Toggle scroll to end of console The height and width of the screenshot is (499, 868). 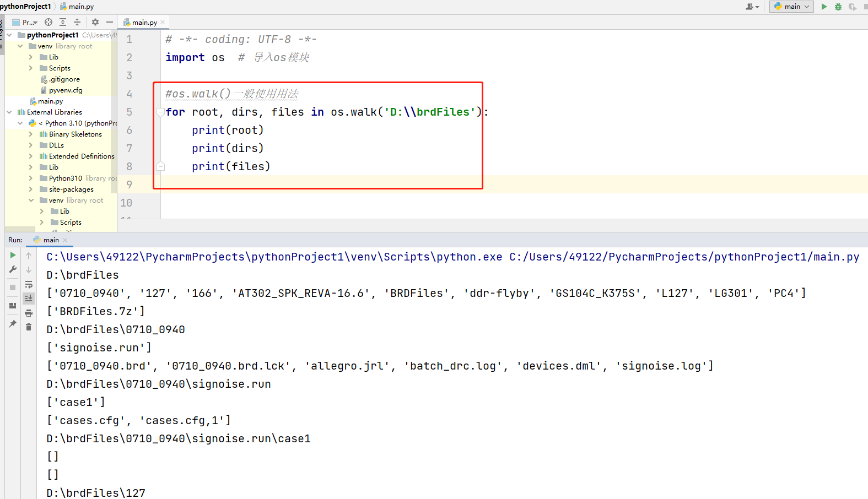pyautogui.click(x=29, y=298)
